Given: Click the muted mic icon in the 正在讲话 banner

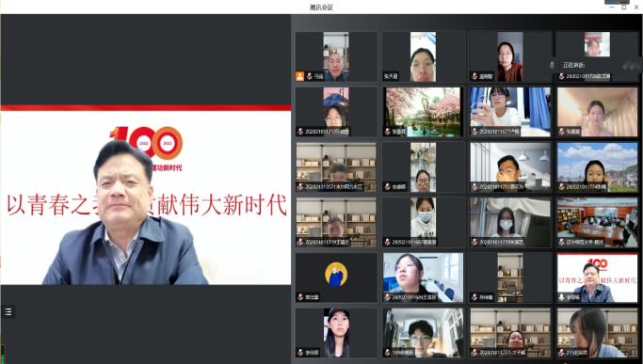Looking at the screenshot, I should click(x=553, y=65).
